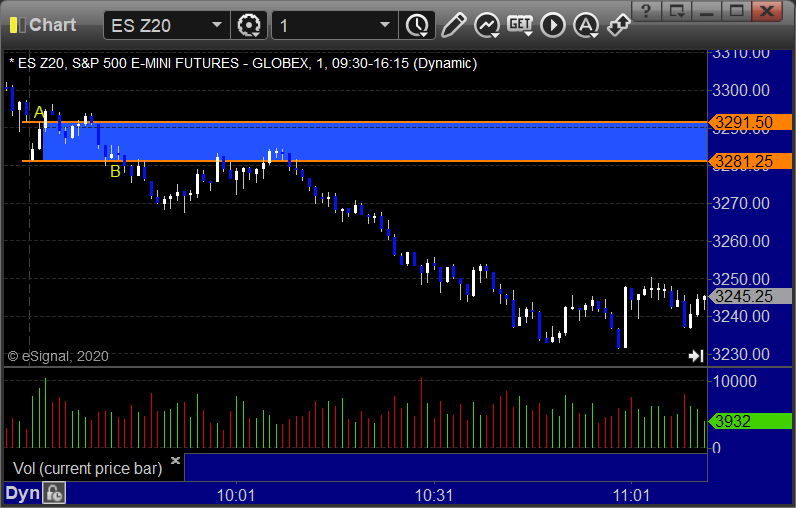This screenshot has width=796, height=508.
Task: Click the 3245.25 current price marker
Action: [751, 296]
